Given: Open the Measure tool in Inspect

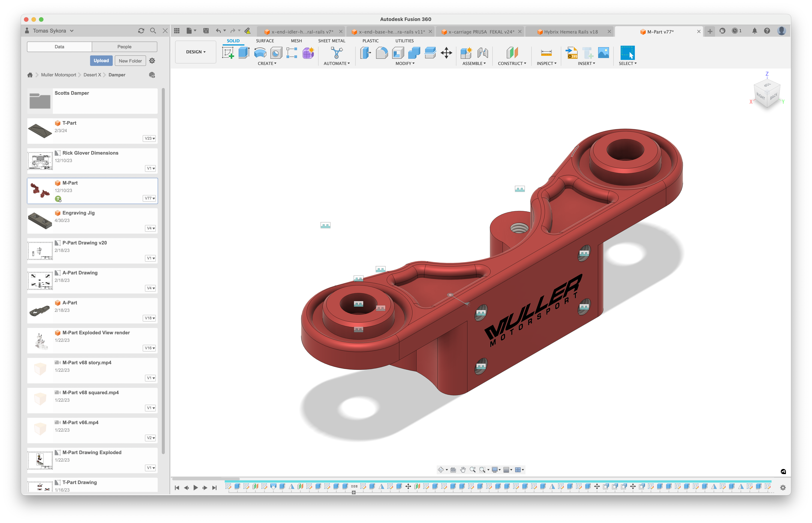Looking at the screenshot, I should pos(546,53).
